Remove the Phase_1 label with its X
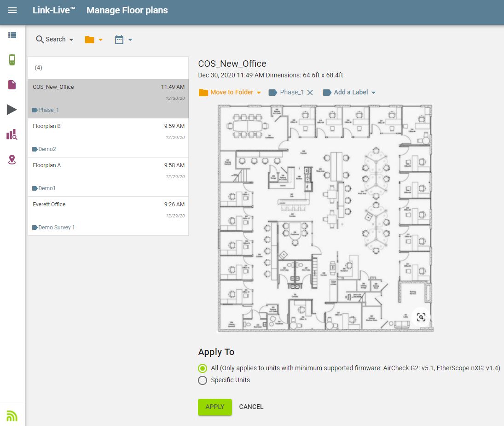Screen dimensions: 504x426 310,92
